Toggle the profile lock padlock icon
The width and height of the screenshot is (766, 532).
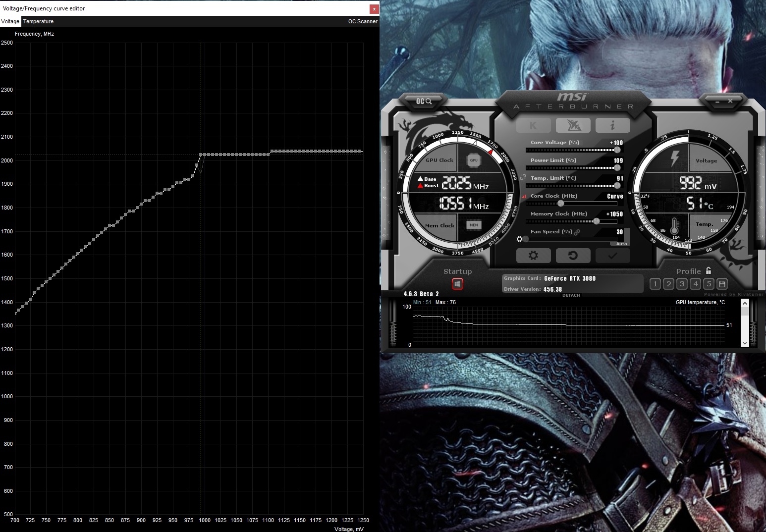(709, 270)
